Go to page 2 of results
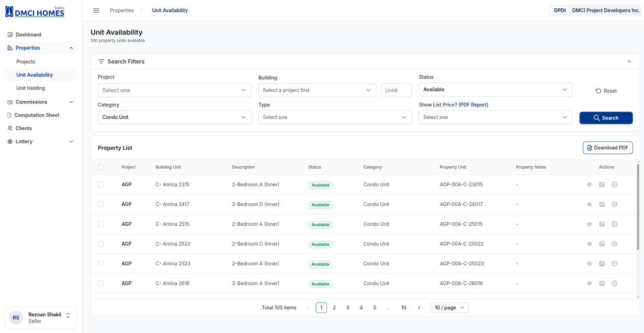This screenshot has width=644, height=333. point(334,308)
